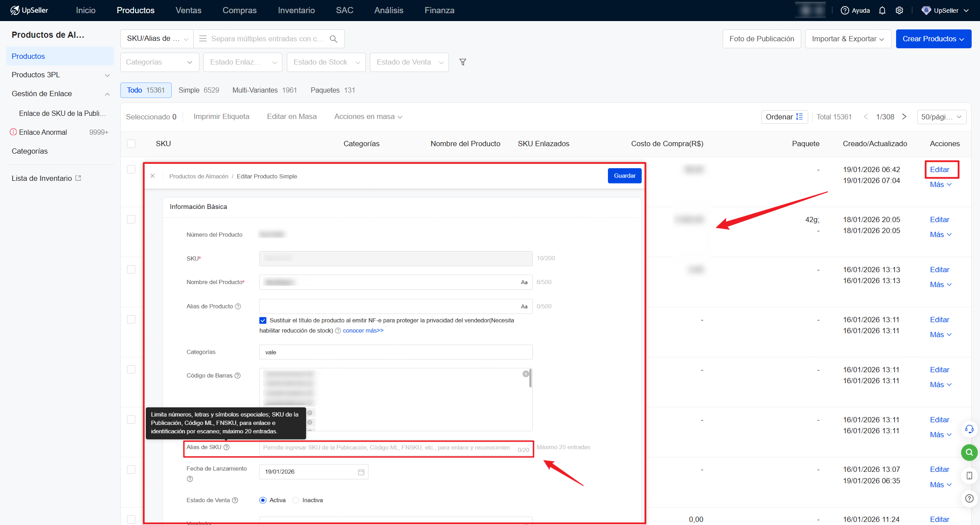The height and width of the screenshot is (525, 980).
Task: Open the conocer más link
Action: tap(362, 330)
